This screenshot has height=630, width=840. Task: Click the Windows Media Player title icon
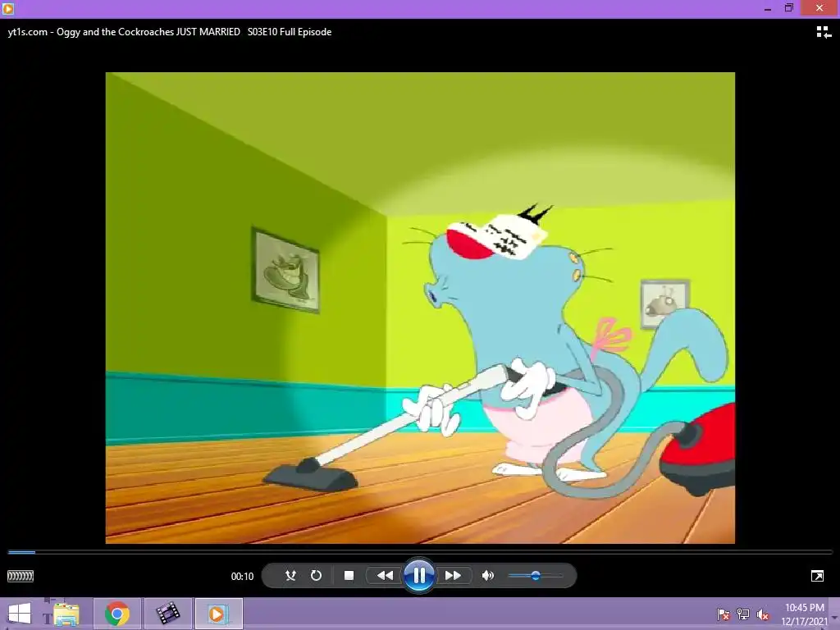8,8
